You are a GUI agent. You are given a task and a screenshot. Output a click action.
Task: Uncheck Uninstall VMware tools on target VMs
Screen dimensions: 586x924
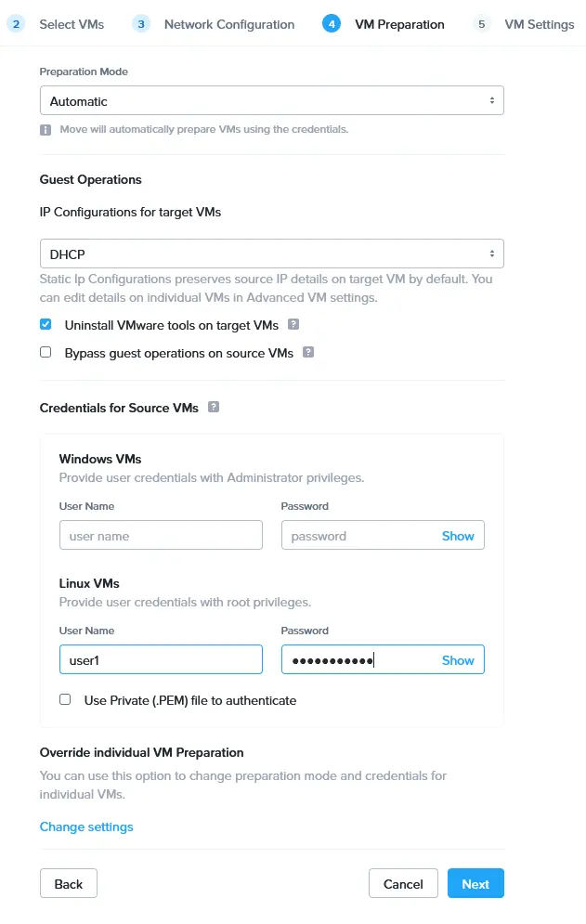(46, 324)
